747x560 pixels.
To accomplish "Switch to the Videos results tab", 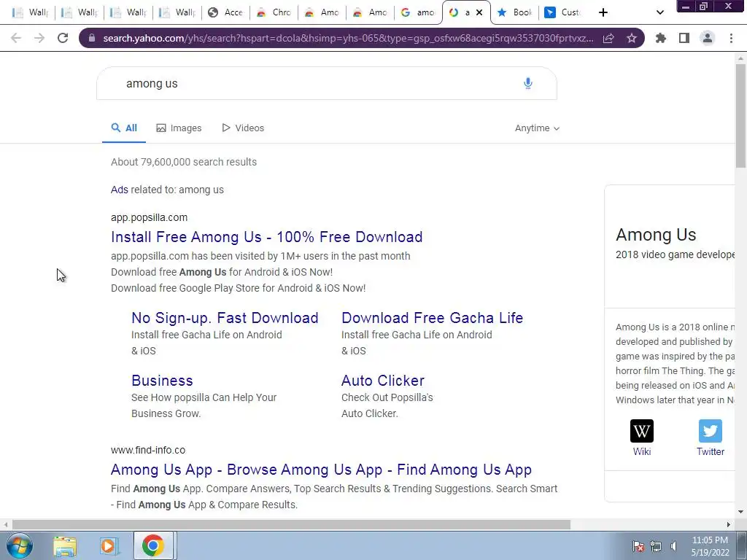I will [242, 128].
